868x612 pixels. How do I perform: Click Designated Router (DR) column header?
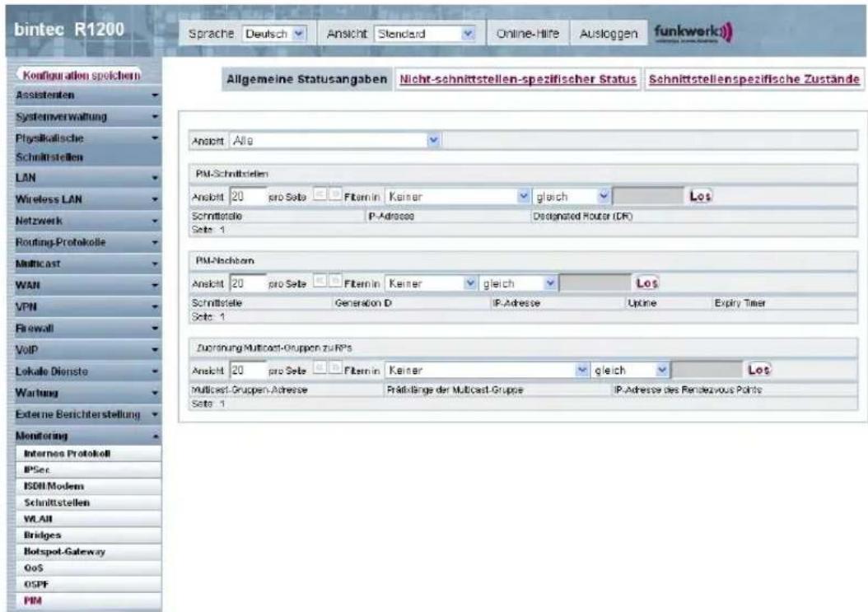[x=582, y=217]
